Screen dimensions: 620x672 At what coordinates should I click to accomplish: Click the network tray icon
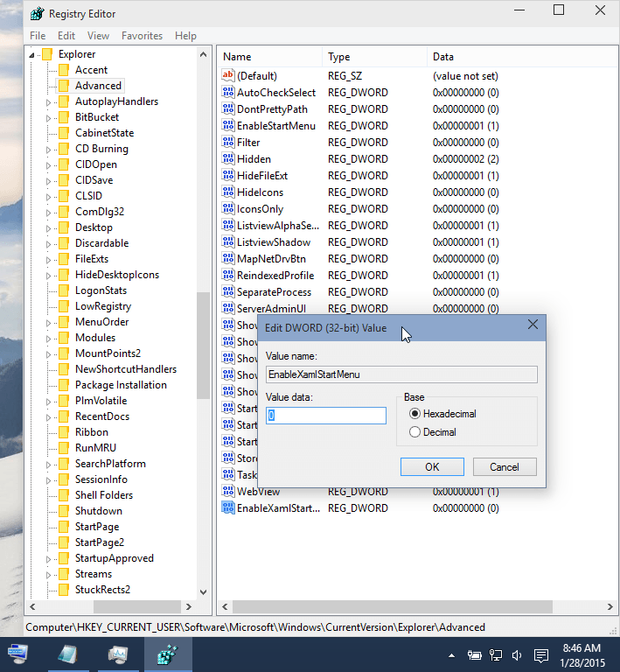click(496, 655)
